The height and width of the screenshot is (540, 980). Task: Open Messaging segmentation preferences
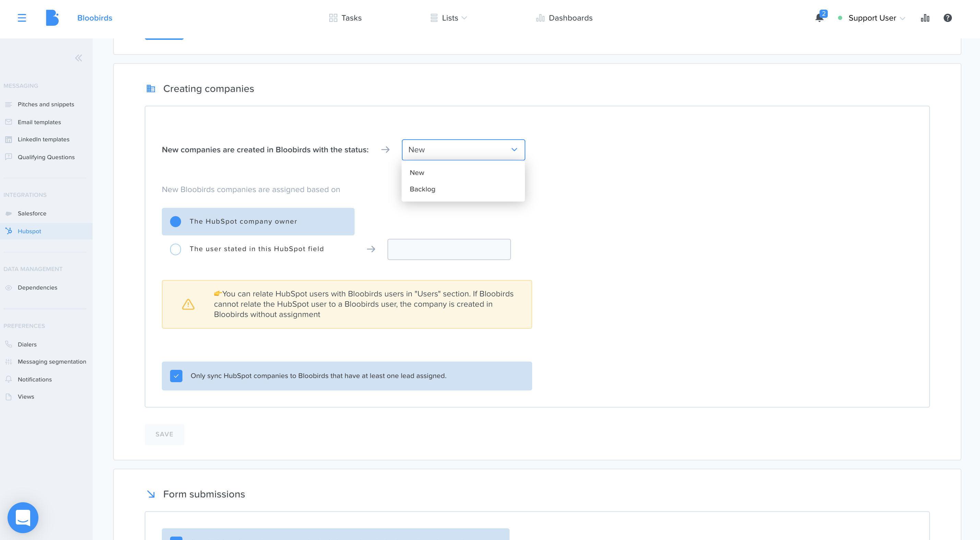(52, 362)
